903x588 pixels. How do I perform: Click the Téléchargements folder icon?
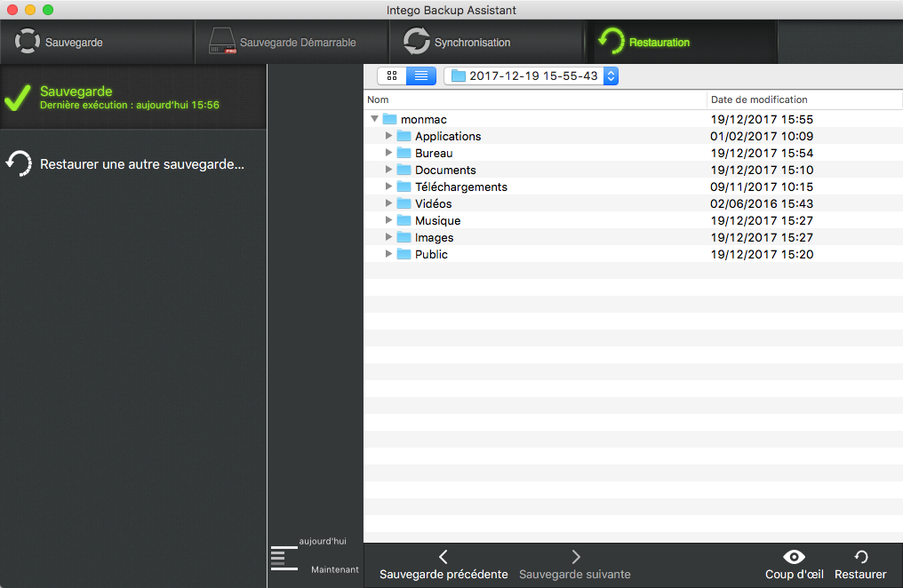click(x=404, y=187)
